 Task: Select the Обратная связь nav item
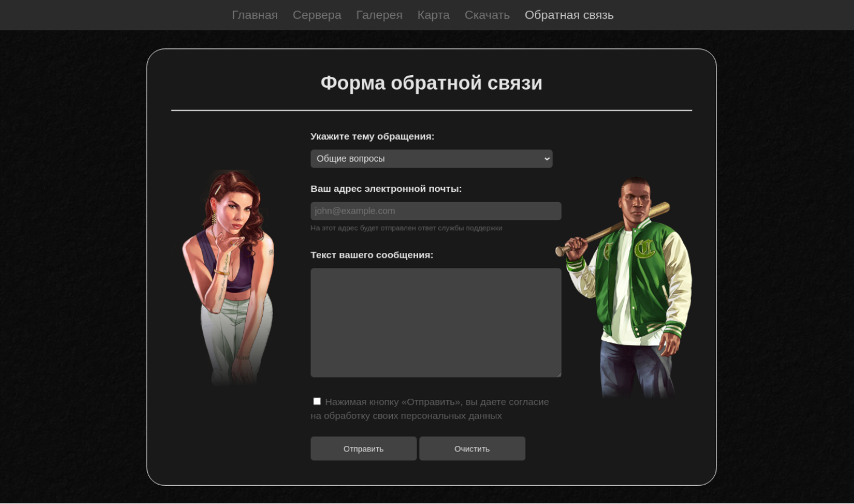coord(569,15)
